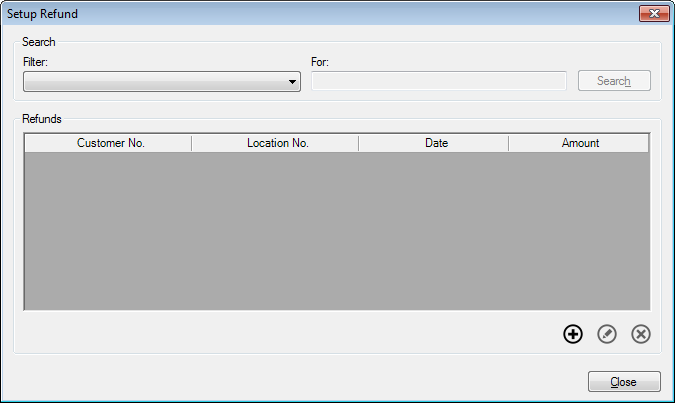Click the Search group label
This screenshot has height=403, width=675.
click(39, 42)
